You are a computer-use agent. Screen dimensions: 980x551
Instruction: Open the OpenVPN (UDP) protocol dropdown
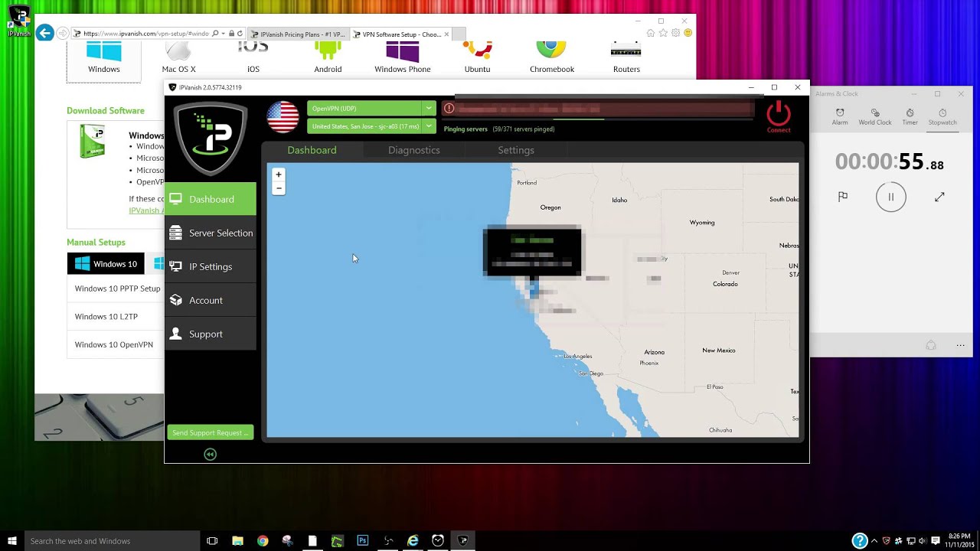pyautogui.click(x=429, y=109)
